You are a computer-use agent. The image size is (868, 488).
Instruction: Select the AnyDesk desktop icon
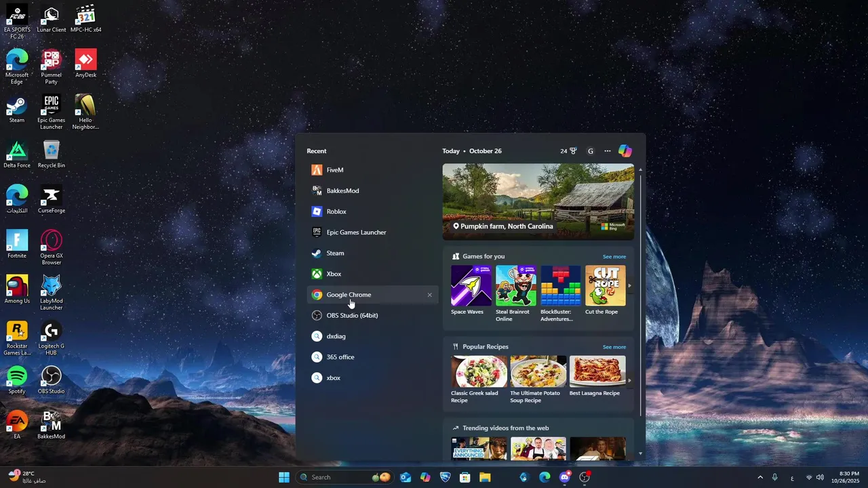pyautogui.click(x=85, y=64)
